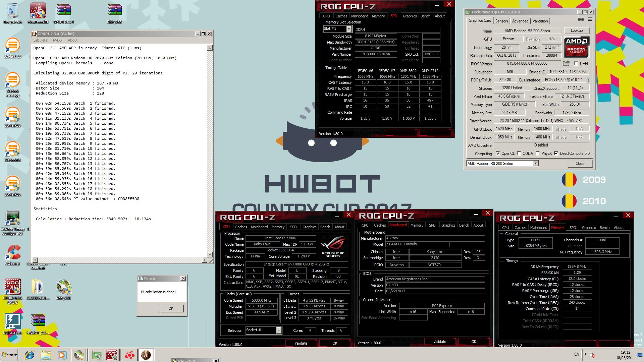Select SPD tab in Memory CPU-Z window
Image resolution: width=644 pixels, height=362 pixels.
point(573,228)
